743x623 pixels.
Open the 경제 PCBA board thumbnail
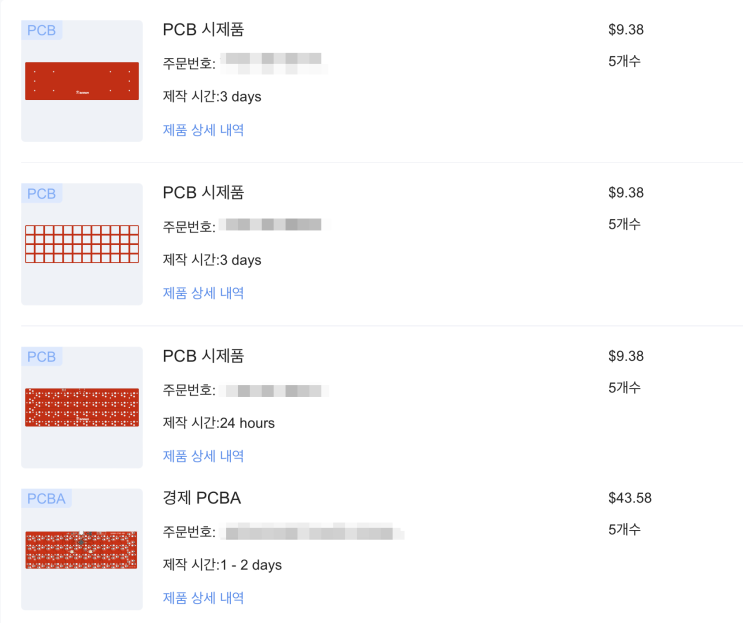pos(82,550)
